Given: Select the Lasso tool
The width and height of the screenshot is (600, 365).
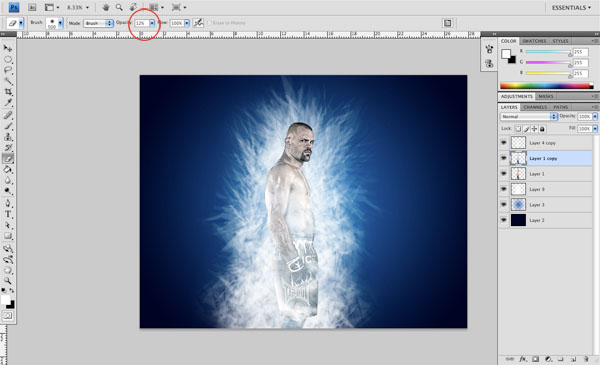Looking at the screenshot, I should (x=8, y=70).
